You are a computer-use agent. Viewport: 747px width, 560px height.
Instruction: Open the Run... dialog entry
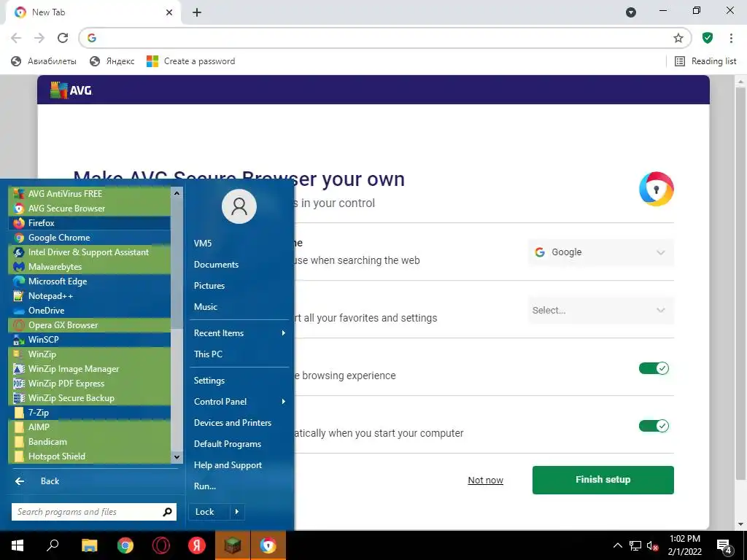(205, 486)
